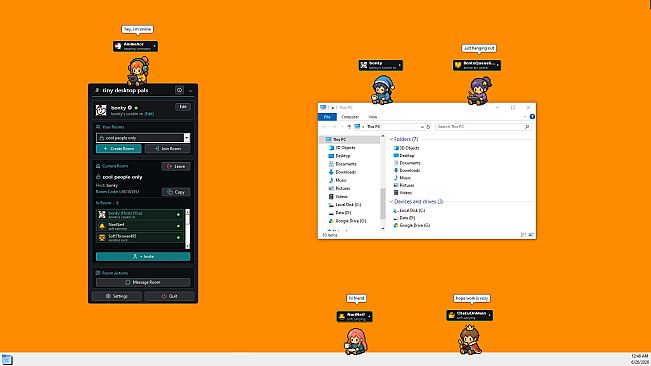The height and width of the screenshot is (366, 651).
Task: Copy the room code
Action: 176,192
